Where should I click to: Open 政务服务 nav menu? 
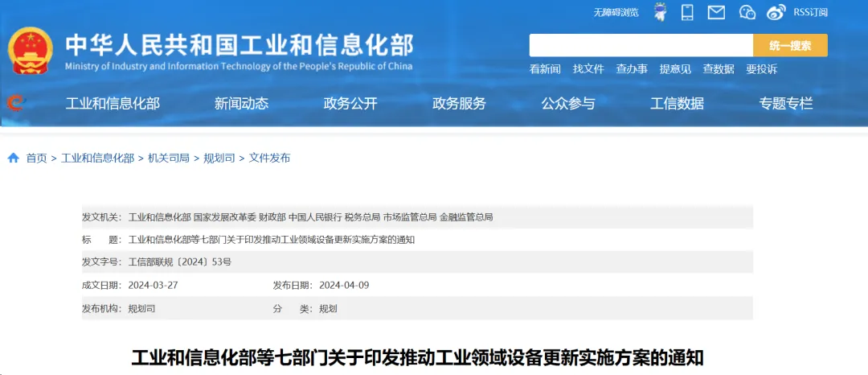pos(459,103)
